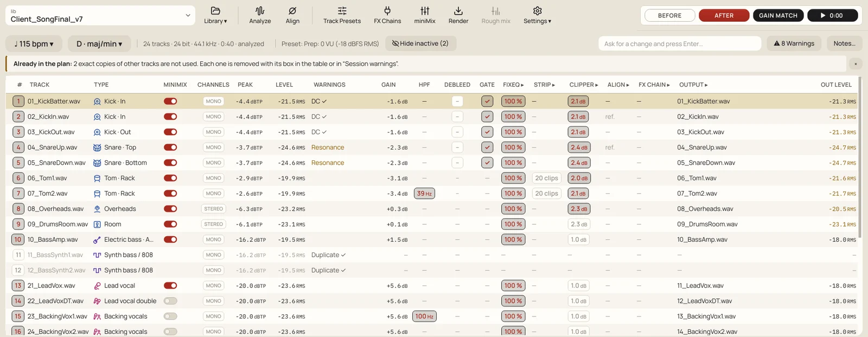Click tom icon on 06_Tom1.wav row
Viewport: 868px width, 337px height.
pyautogui.click(x=97, y=178)
